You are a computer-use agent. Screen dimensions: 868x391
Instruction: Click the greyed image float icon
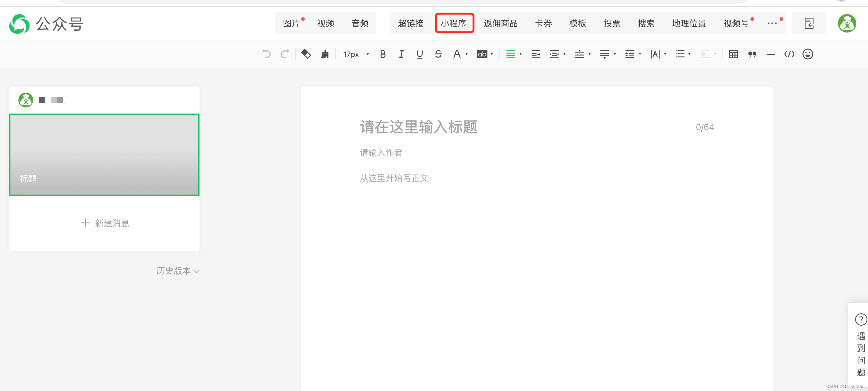coord(705,54)
